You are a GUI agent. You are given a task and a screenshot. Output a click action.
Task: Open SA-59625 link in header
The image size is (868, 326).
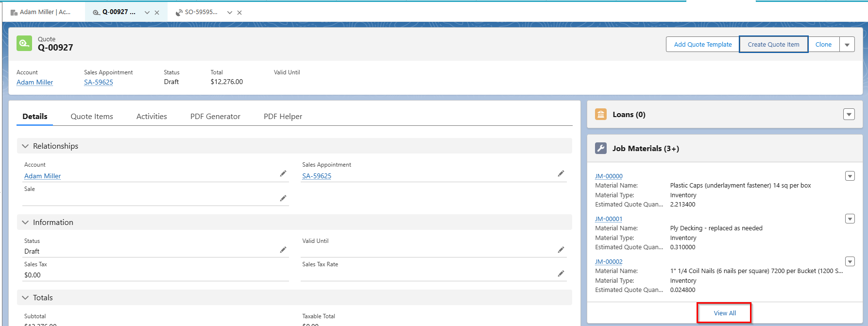coord(99,82)
